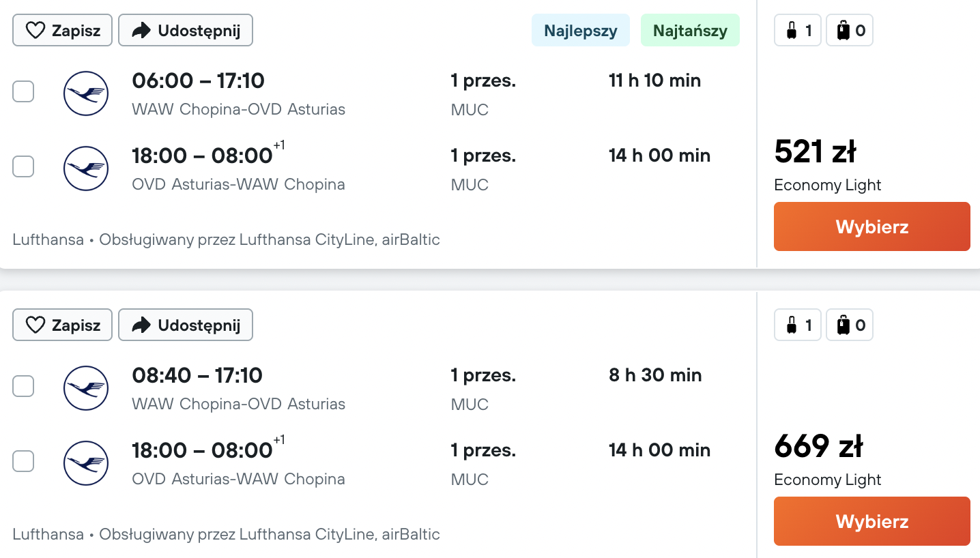Click the checked luggage icon for the 669 zł offer
This screenshot has width=980, height=558.
coord(844,325)
